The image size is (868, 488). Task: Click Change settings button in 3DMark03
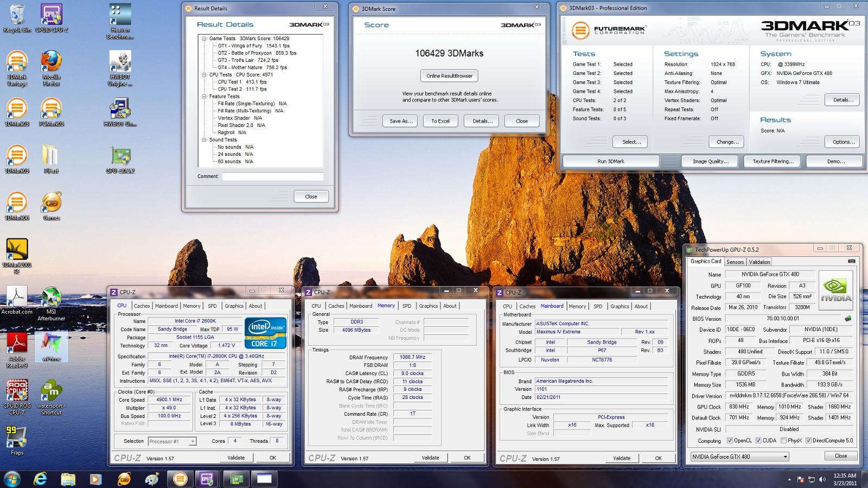coord(727,142)
